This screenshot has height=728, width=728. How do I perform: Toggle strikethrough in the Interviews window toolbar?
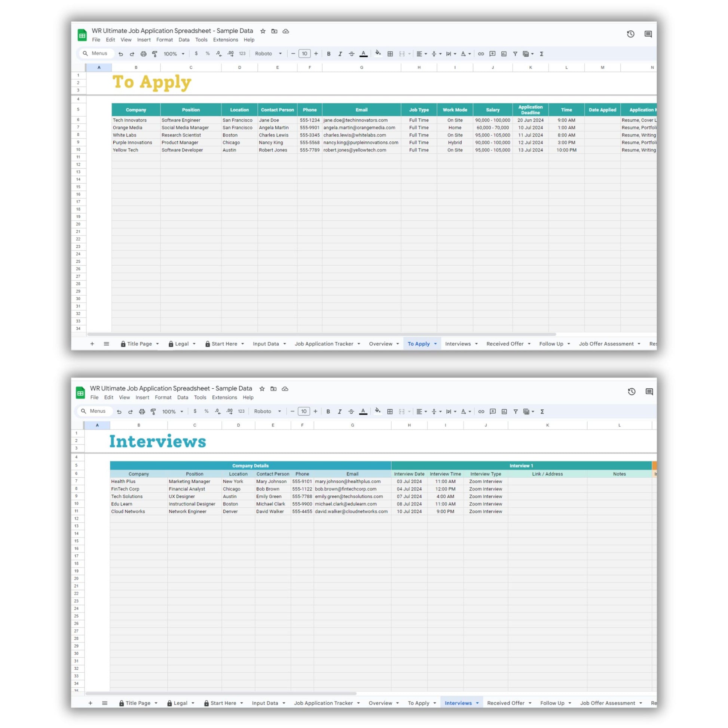[351, 412]
